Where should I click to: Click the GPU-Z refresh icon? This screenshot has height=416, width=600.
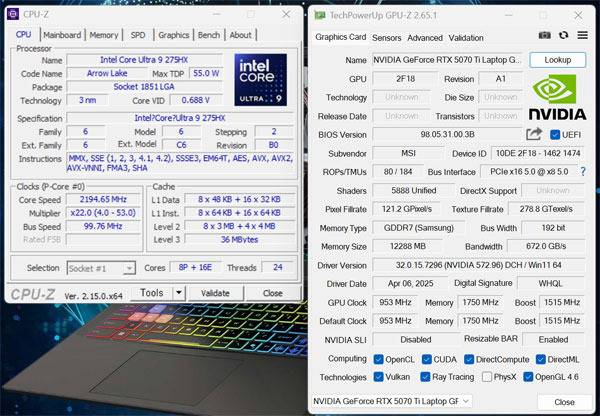[564, 36]
